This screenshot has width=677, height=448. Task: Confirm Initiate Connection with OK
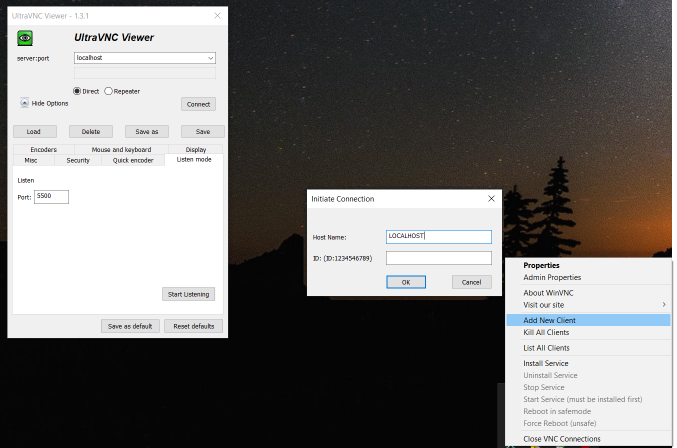tap(405, 282)
